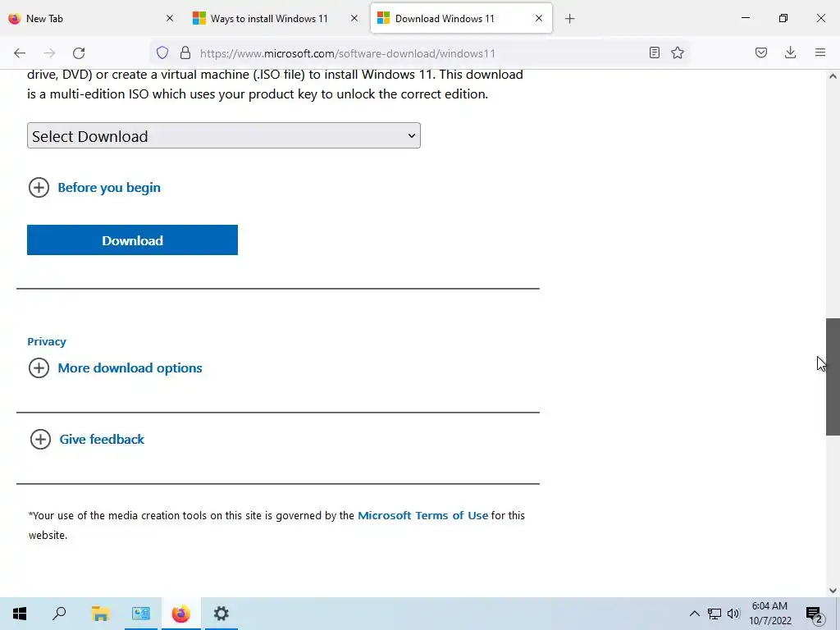840x630 pixels.
Task: Open network status tray icon
Action: click(x=714, y=614)
